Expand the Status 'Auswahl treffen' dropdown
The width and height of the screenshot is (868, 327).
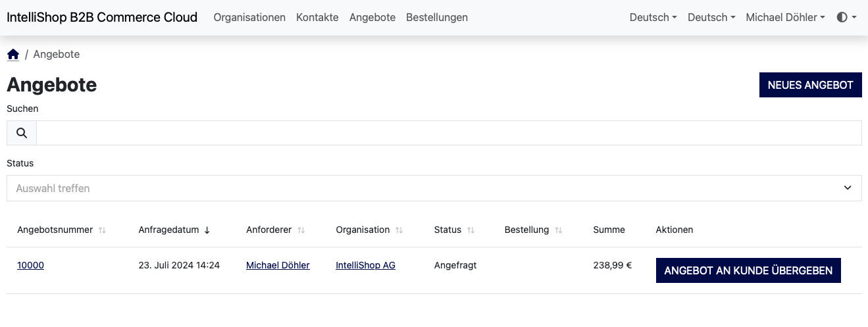click(x=434, y=188)
